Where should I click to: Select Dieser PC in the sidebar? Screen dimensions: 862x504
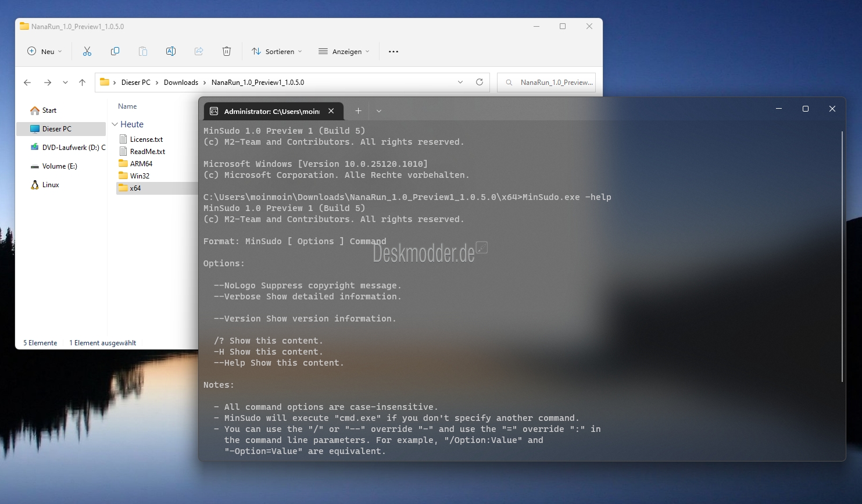[x=61, y=129]
